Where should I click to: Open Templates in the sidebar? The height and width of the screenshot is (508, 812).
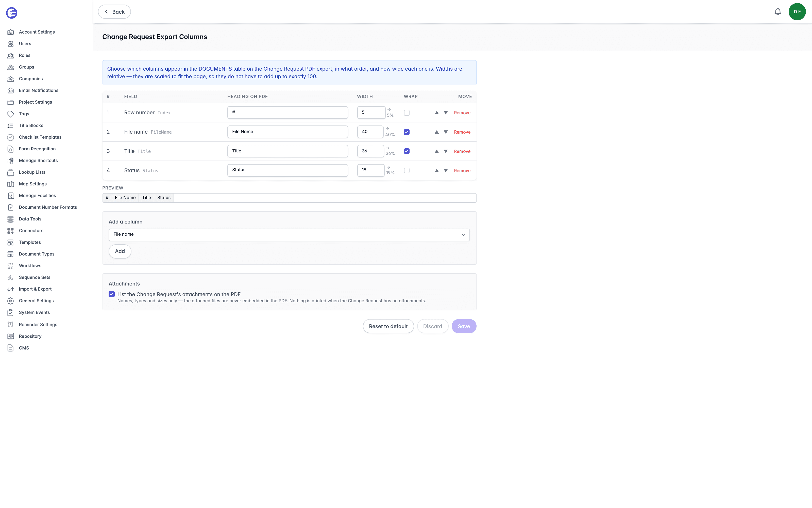[x=30, y=242]
